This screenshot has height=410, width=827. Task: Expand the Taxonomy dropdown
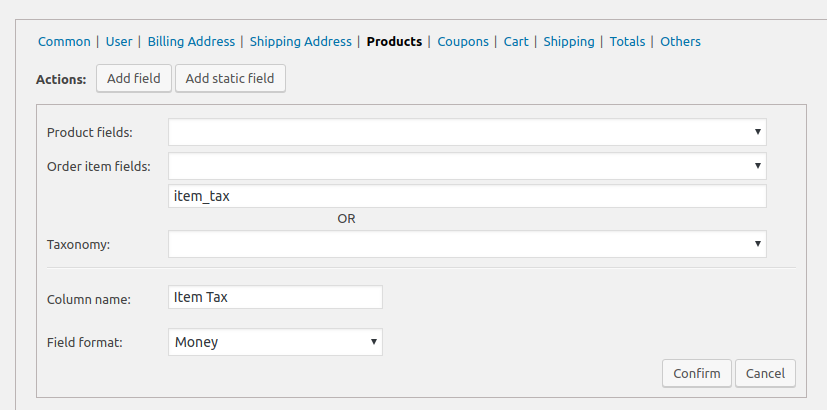pyautogui.click(x=467, y=244)
